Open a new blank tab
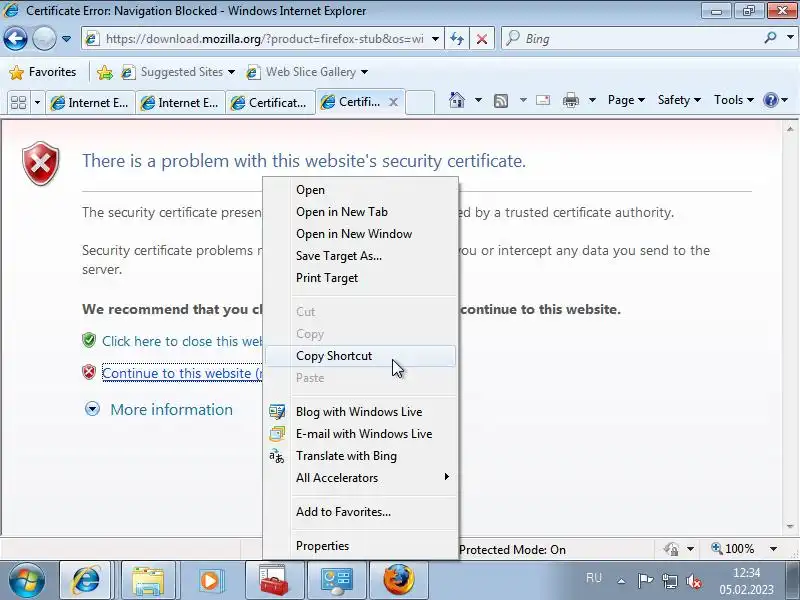Viewport: 800px width, 600px height. (x=420, y=102)
